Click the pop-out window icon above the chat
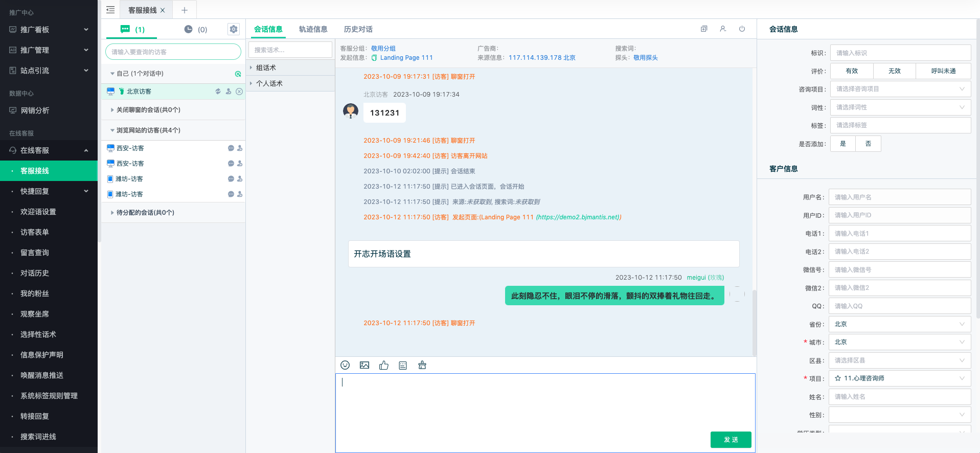Image resolution: width=980 pixels, height=453 pixels. [x=704, y=29]
